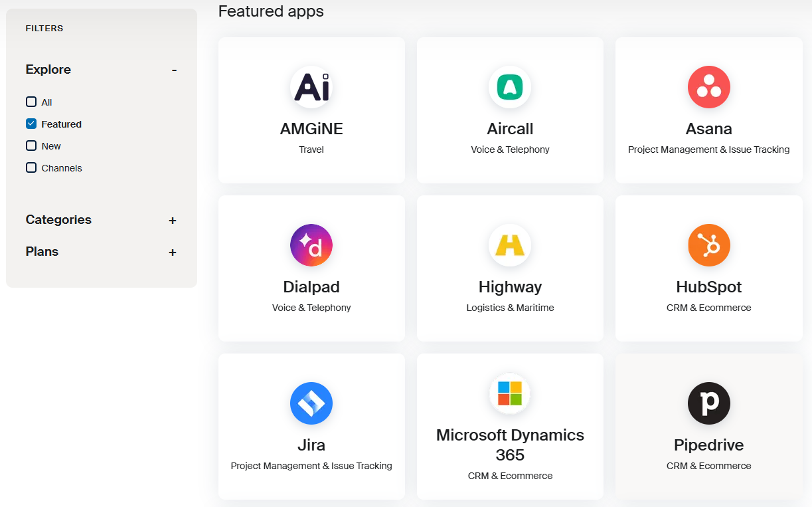Collapse the Explore section with minus
Viewport: 812px width, 507px height.
[x=174, y=70]
